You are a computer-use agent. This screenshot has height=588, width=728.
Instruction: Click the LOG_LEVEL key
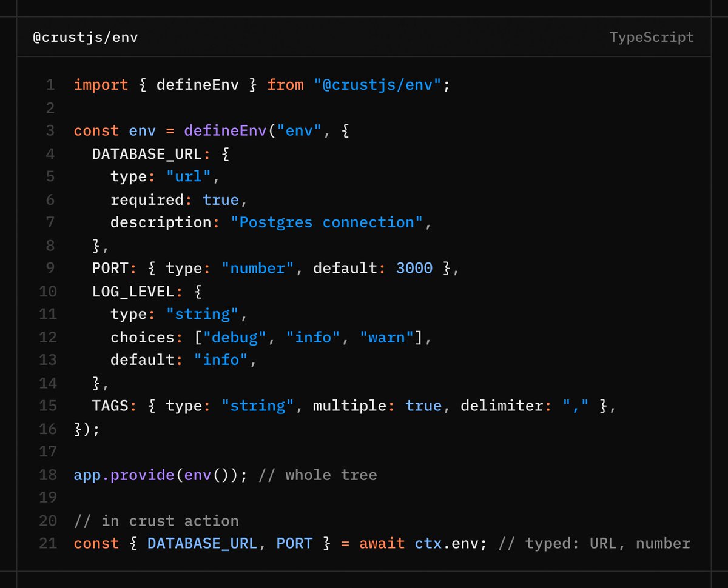pyautogui.click(x=133, y=291)
